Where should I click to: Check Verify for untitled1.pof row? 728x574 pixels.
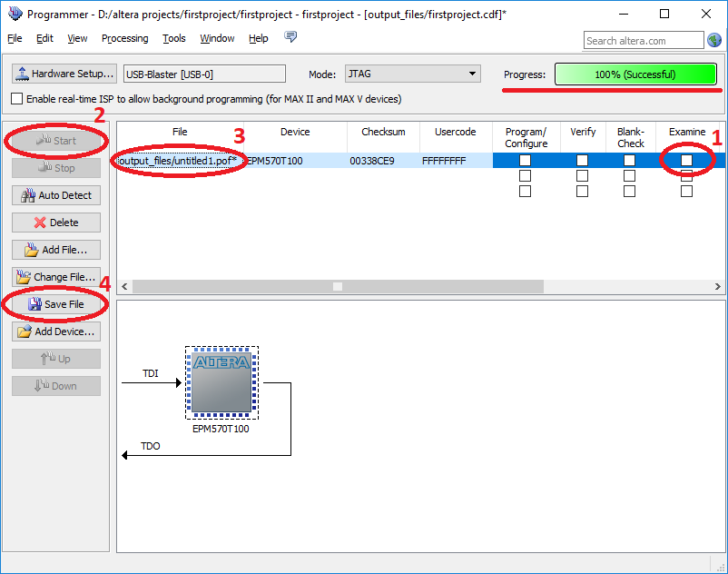point(582,160)
